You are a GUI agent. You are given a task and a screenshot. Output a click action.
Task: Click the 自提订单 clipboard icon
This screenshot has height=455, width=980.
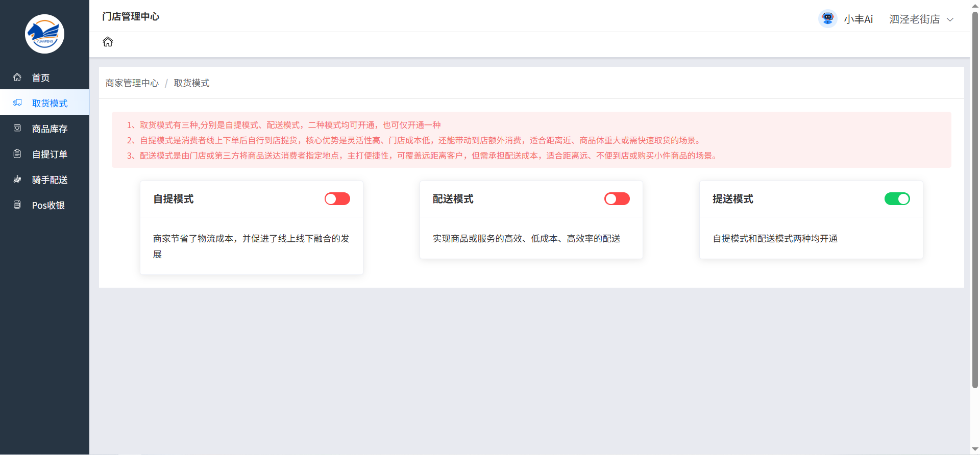point(17,154)
